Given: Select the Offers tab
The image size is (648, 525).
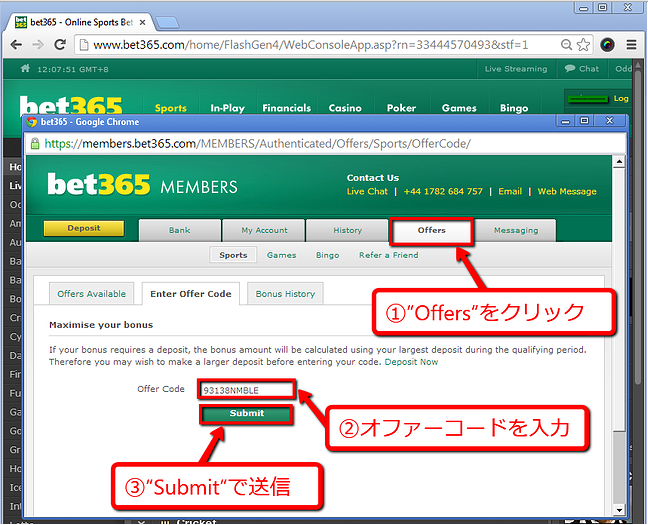Looking at the screenshot, I should coord(431,230).
